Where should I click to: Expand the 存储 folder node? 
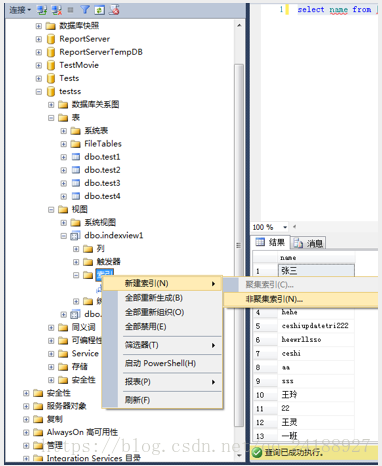[51, 367]
